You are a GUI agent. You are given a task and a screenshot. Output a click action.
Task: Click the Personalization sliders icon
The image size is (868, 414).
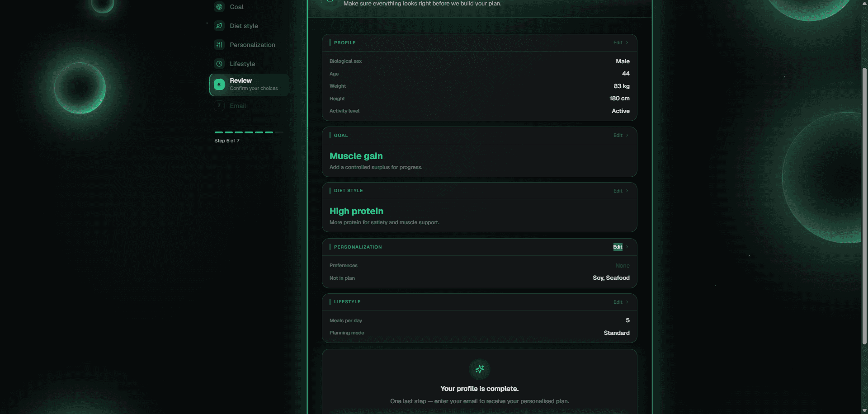pos(219,45)
